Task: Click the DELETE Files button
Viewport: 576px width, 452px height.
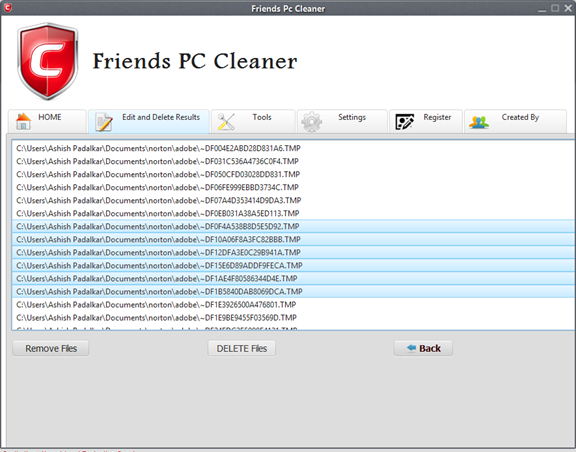Action: tap(241, 348)
